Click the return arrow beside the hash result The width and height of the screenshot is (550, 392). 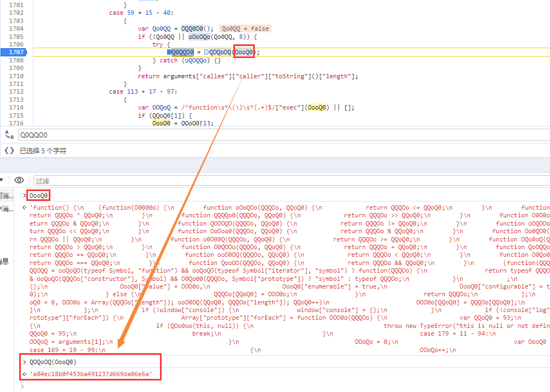(x=25, y=374)
